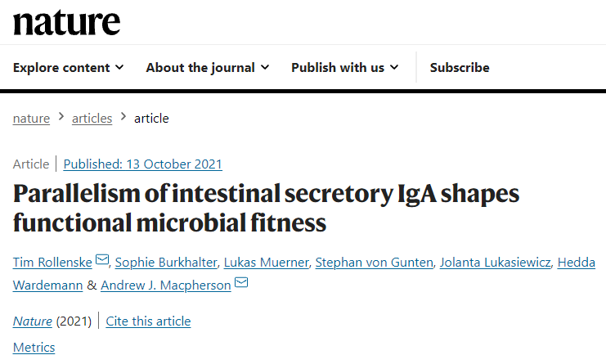The width and height of the screenshot is (606, 364).
Task: Click the italic Nature journal link
Action: tap(33, 321)
